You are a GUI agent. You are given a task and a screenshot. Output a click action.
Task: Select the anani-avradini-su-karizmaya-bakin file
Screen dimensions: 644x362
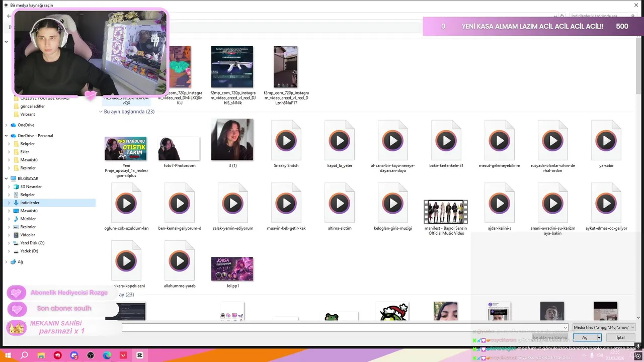(553, 209)
